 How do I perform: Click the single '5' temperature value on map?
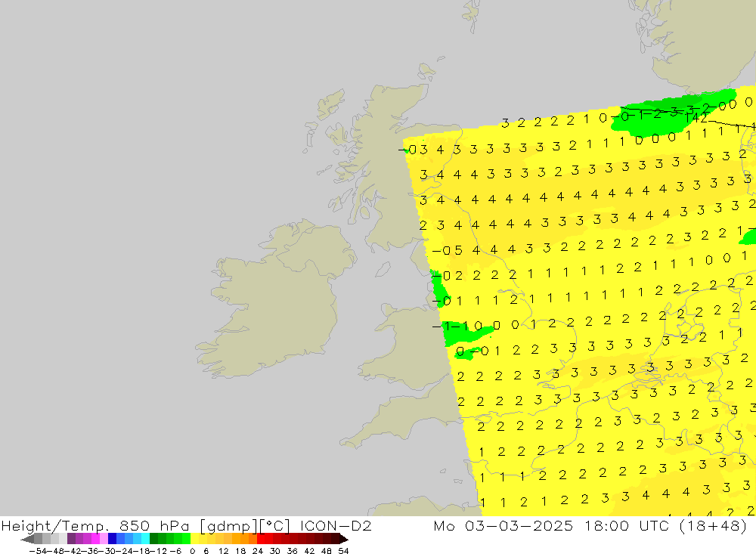pos(459,250)
